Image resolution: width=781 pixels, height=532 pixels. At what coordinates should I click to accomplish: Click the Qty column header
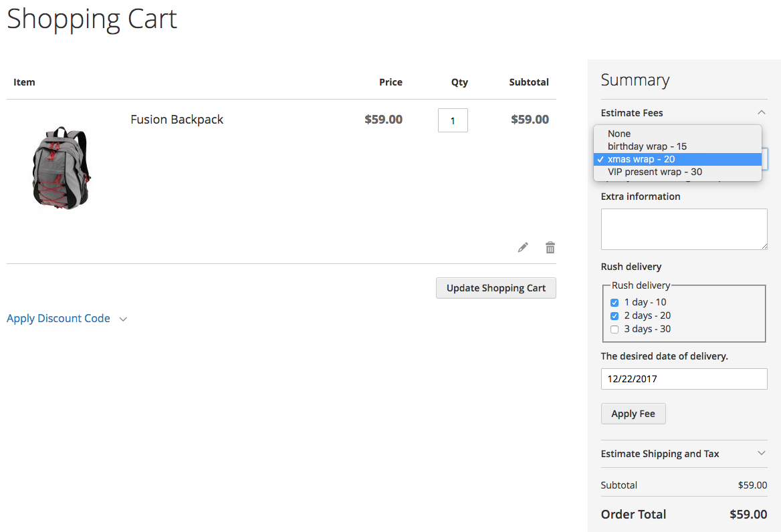point(459,82)
